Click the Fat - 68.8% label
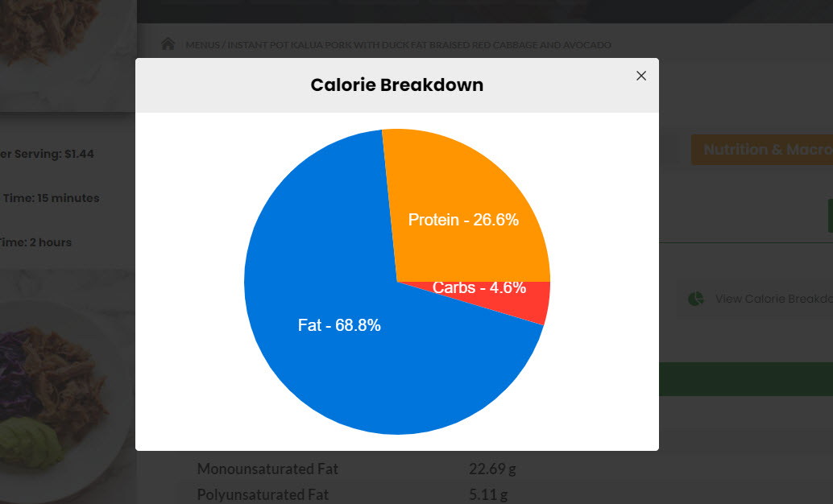The image size is (833, 504). click(x=339, y=325)
